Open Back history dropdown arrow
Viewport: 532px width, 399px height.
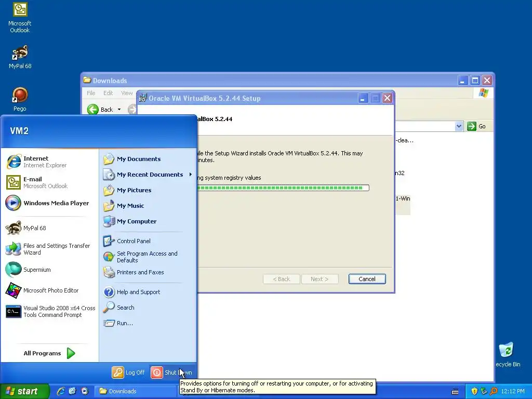[x=119, y=109]
